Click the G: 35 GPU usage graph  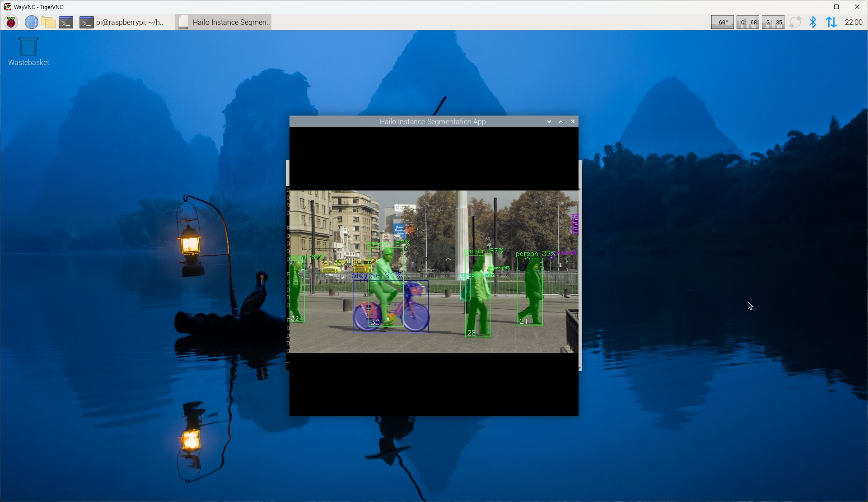pyautogui.click(x=773, y=22)
